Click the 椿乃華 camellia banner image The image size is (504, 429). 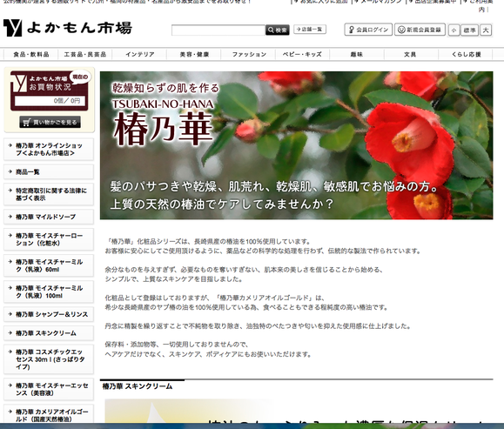[x=296, y=145]
